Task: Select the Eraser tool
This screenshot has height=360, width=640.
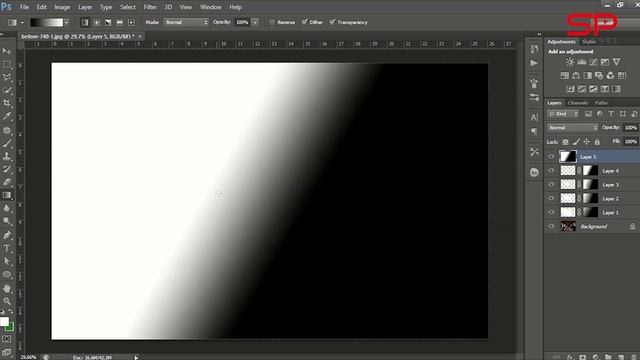Action: (7, 182)
